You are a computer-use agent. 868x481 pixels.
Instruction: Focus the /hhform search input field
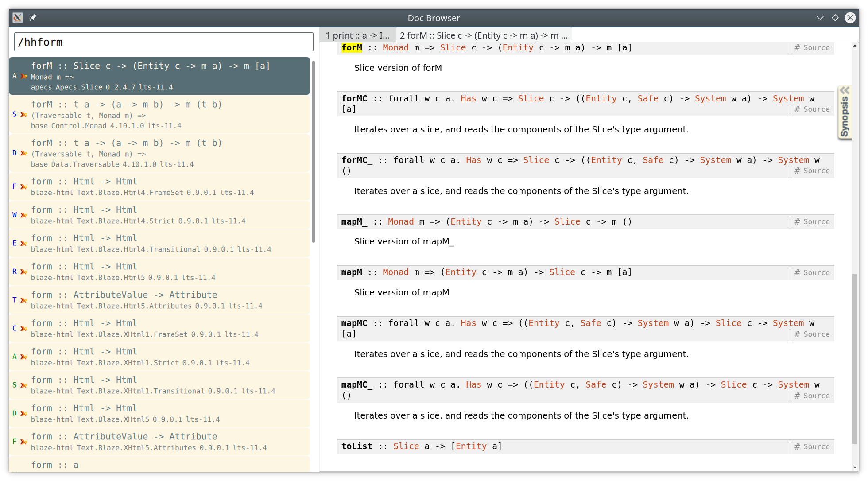point(163,42)
